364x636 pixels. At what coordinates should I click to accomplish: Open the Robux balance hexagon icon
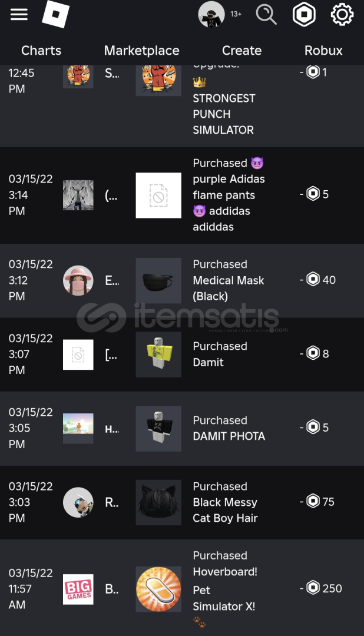point(304,15)
